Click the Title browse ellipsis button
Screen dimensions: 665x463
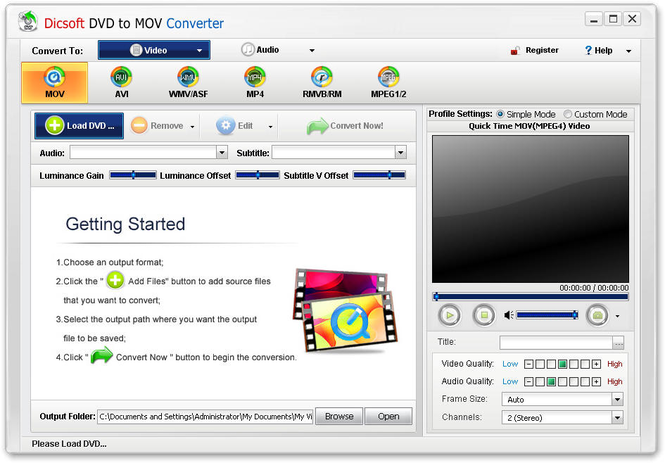click(x=618, y=343)
